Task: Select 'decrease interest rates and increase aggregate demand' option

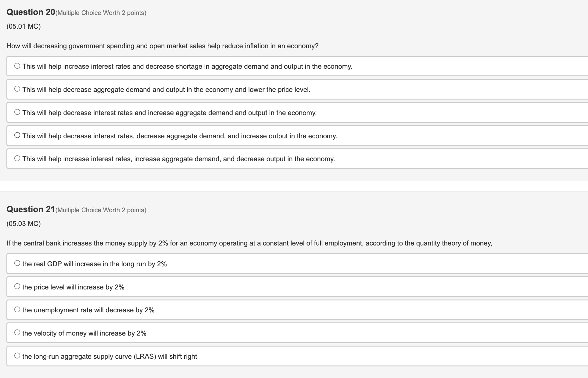Action: pyautogui.click(x=17, y=111)
